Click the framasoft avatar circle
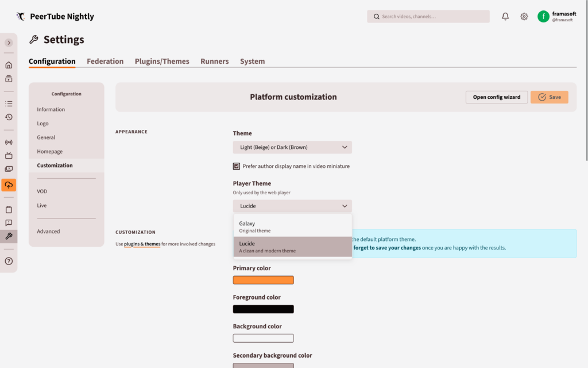 point(543,16)
